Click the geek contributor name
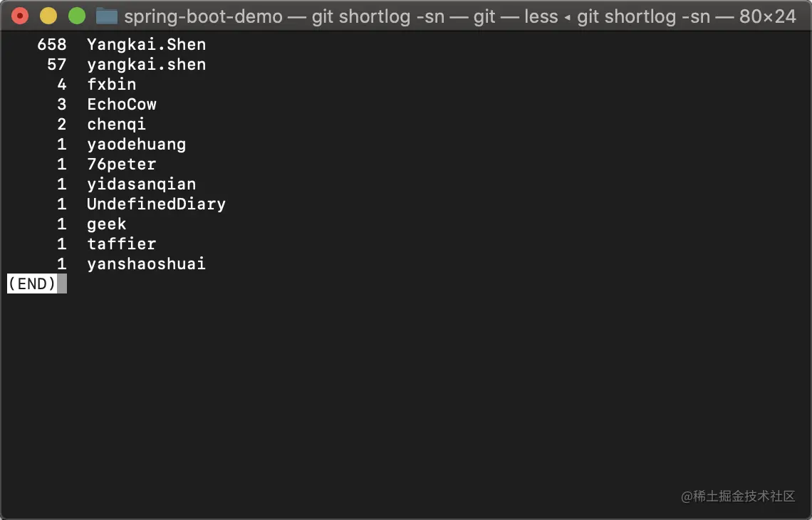812x520 pixels. (107, 224)
